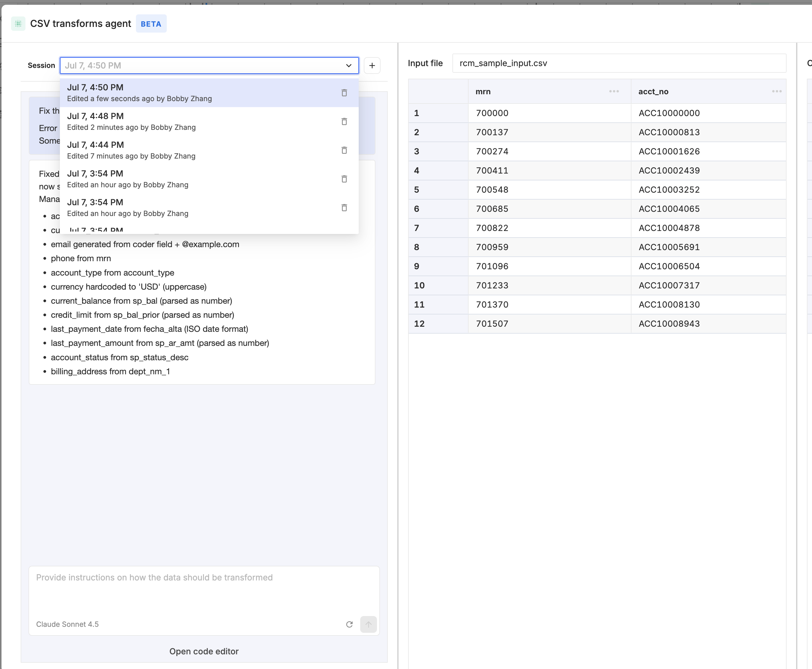Send the instruction with the up-arrow button
The image size is (812, 669).
coord(369,624)
